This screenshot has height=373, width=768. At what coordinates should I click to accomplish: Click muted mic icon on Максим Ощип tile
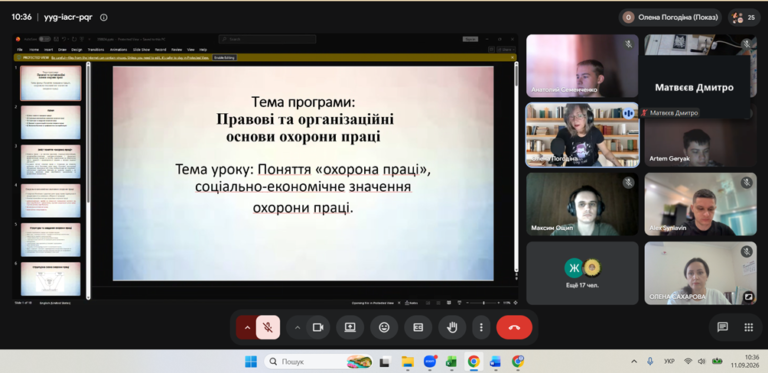[628, 183]
